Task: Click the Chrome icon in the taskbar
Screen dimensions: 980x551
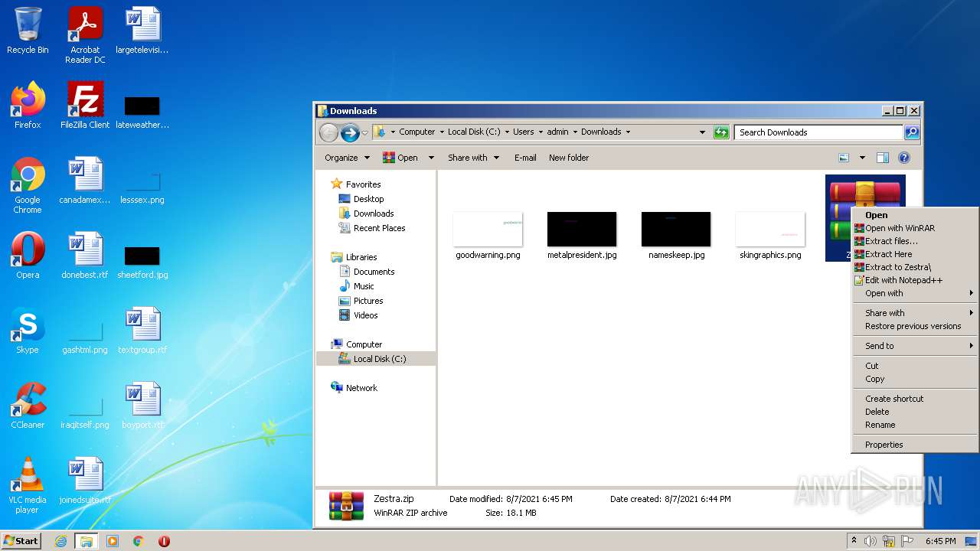Action: pos(138,541)
